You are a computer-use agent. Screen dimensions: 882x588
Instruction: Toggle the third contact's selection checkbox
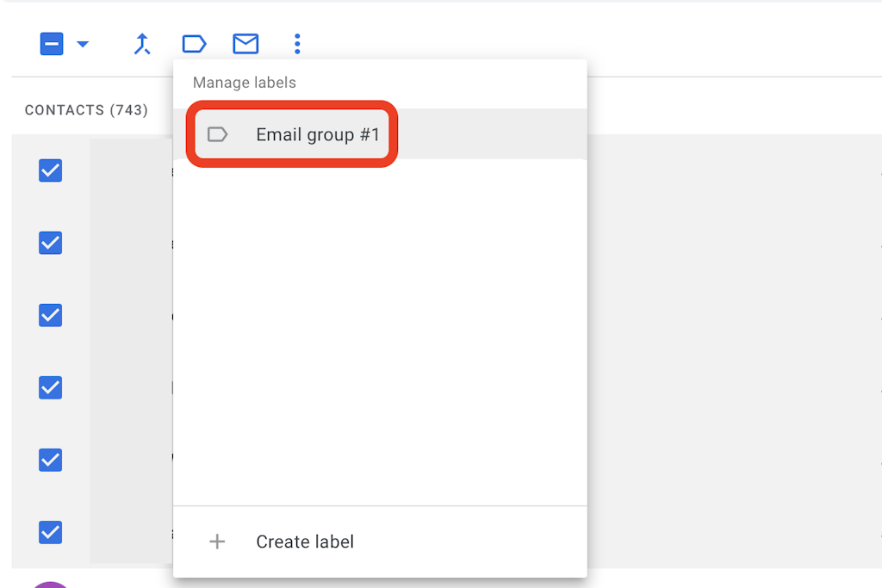(x=50, y=315)
